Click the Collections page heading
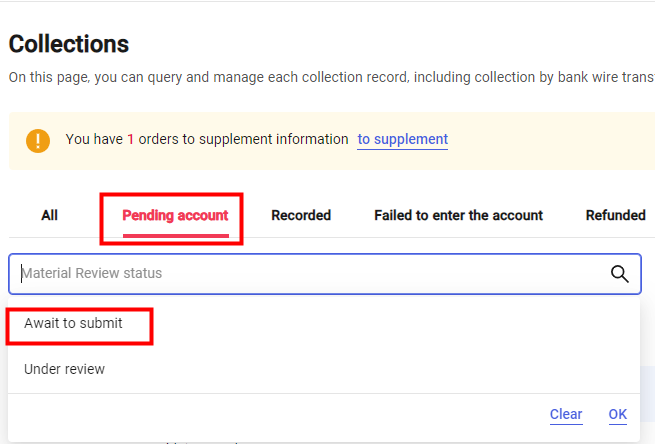 tap(69, 44)
